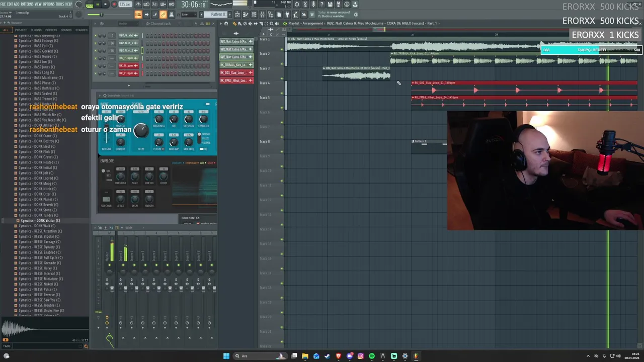
Task: Open the ADD menu
Action: coord(17,4)
